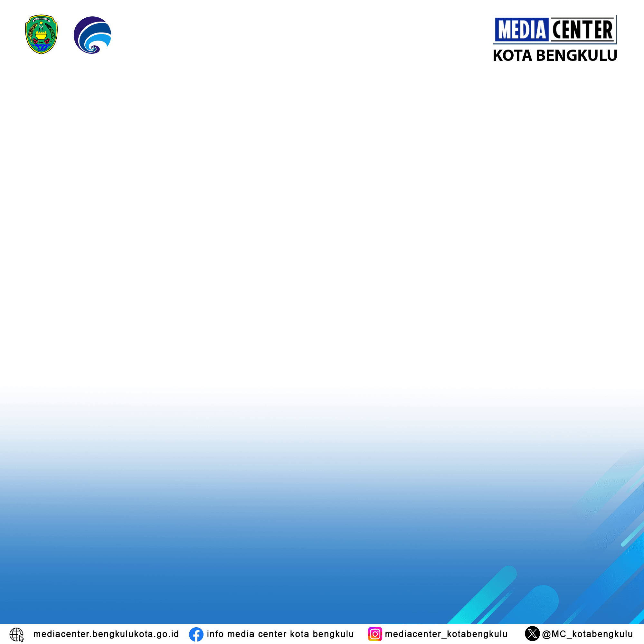Click the Instagram icon
The width and height of the screenshot is (644, 644).
(x=375, y=634)
